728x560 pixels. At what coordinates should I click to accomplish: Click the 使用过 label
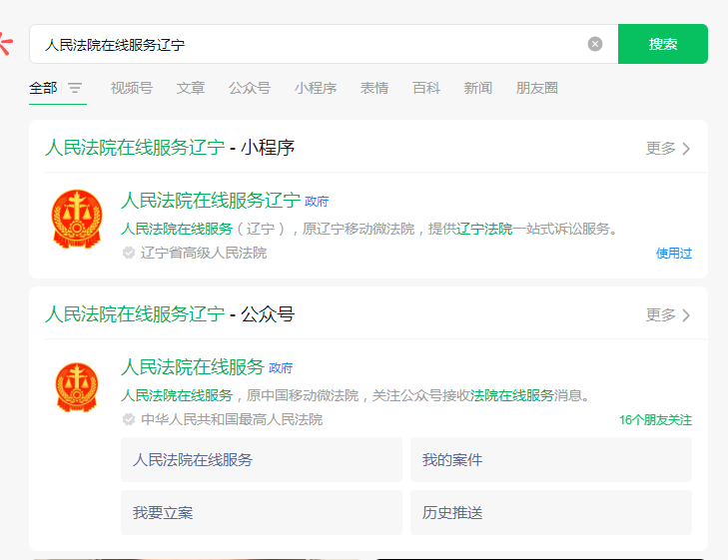pyautogui.click(x=674, y=253)
